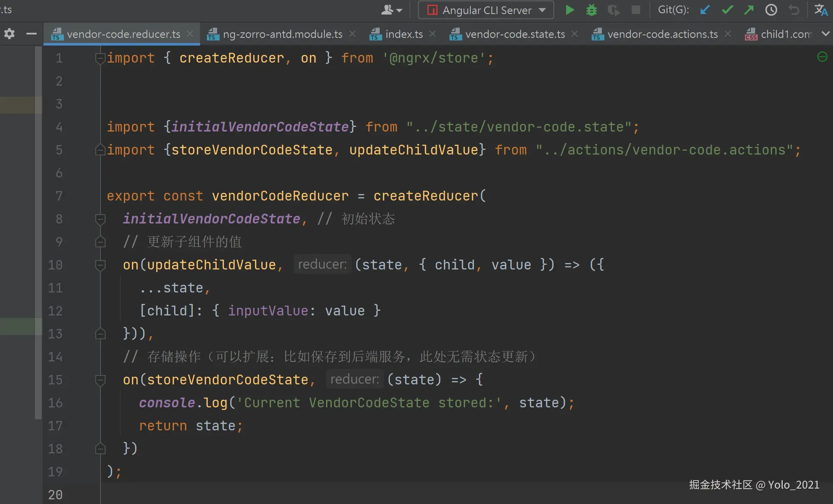Show hidden editor tabs with the chevron
The height and width of the screenshot is (504, 833).
pos(825,34)
